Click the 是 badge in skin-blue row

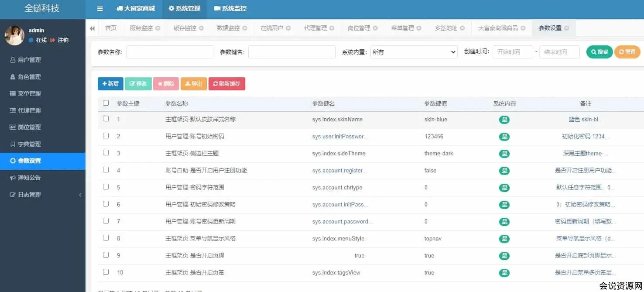(504, 120)
